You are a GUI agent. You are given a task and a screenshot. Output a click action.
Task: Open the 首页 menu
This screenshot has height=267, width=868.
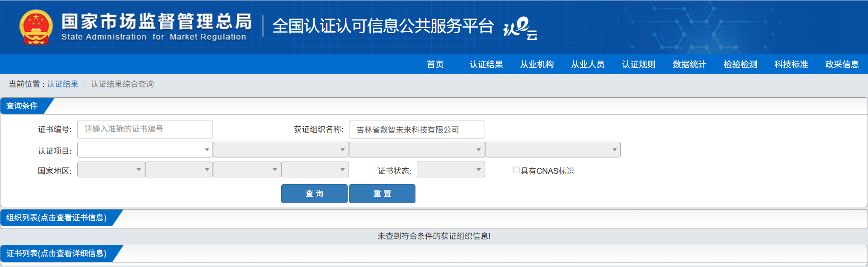[x=435, y=64]
